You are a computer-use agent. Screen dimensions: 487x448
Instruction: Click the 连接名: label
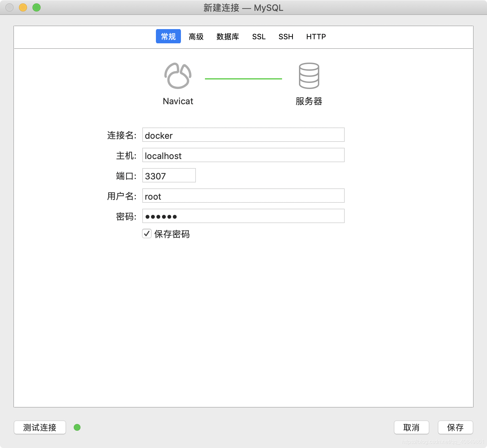point(122,135)
